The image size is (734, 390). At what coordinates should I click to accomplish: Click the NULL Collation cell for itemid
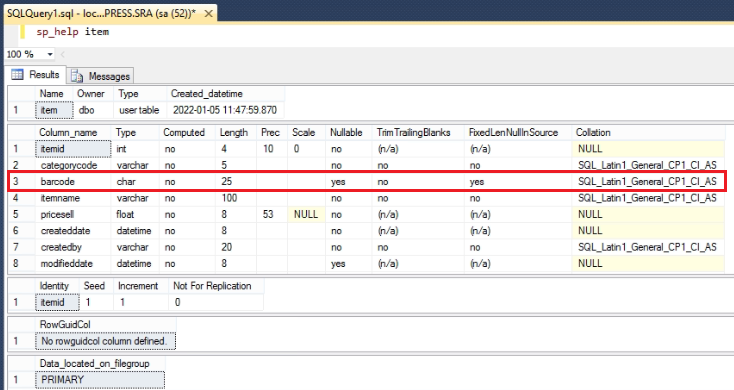648,149
